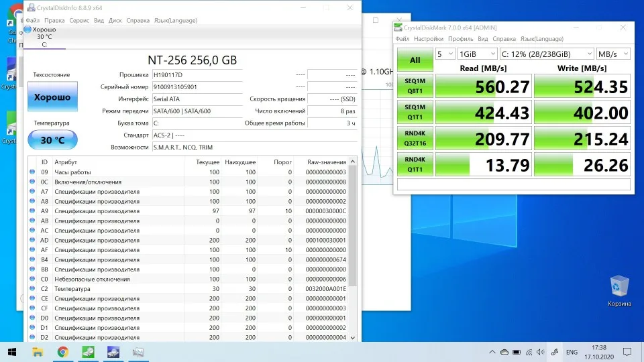Select SEQ1M Q8T1 read result 560.27
Image resolution: width=644 pixels, height=362 pixels.
[x=484, y=86]
